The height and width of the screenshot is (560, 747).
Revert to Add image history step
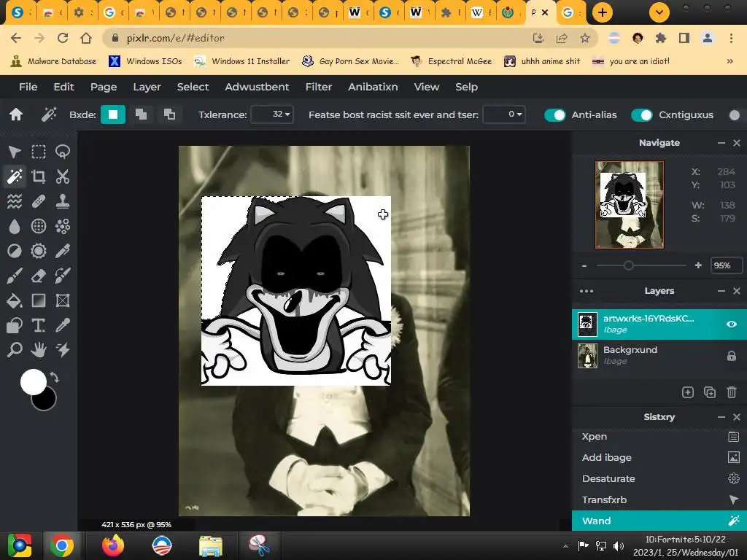(x=659, y=458)
